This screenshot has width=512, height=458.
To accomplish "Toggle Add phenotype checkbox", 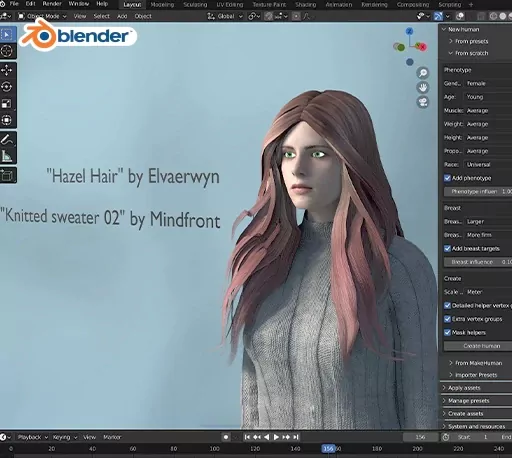I will coord(447,178).
